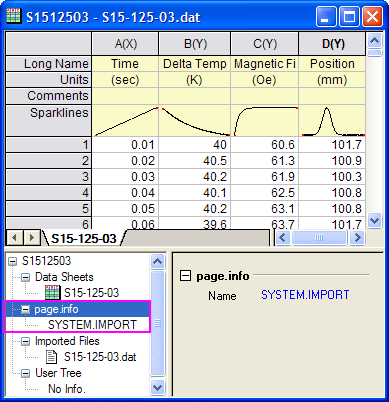Click the Magnetic Fi long name cell
Image resolution: width=389 pixels, height=402 pixels.
[265, 64]
